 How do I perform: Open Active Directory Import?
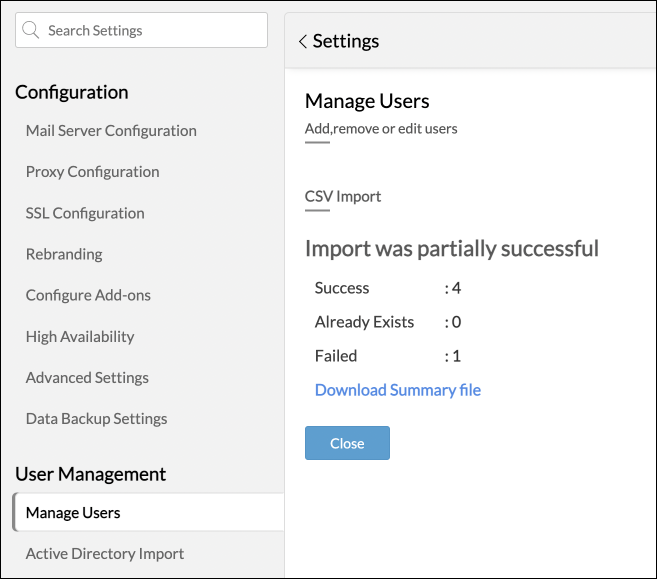click(105, 553)
